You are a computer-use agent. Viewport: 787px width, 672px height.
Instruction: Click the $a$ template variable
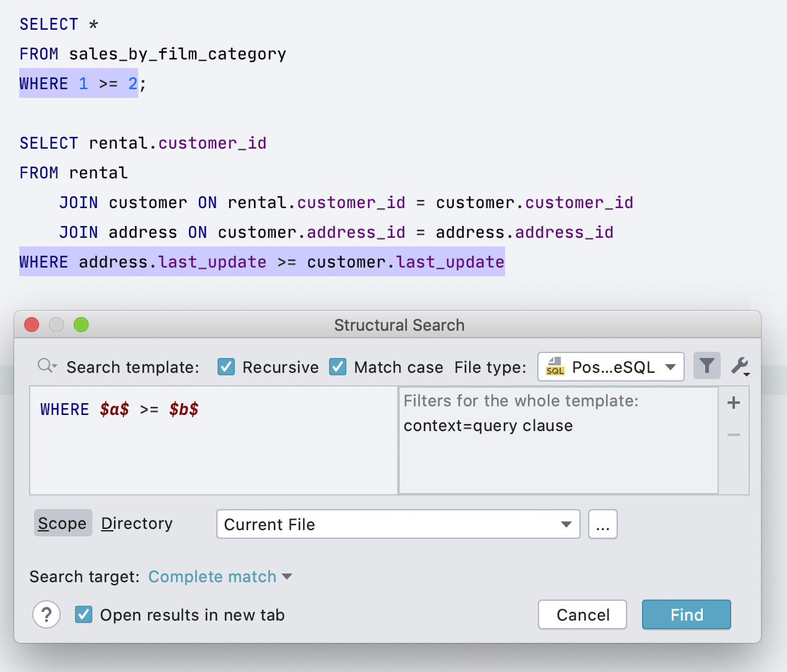(x=115, y=409)
